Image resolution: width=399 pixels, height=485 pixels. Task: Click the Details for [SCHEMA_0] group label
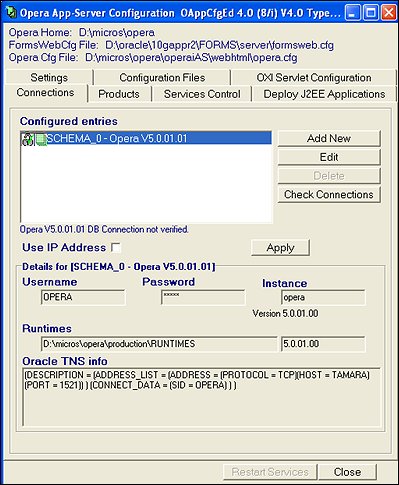pos(119,267)
